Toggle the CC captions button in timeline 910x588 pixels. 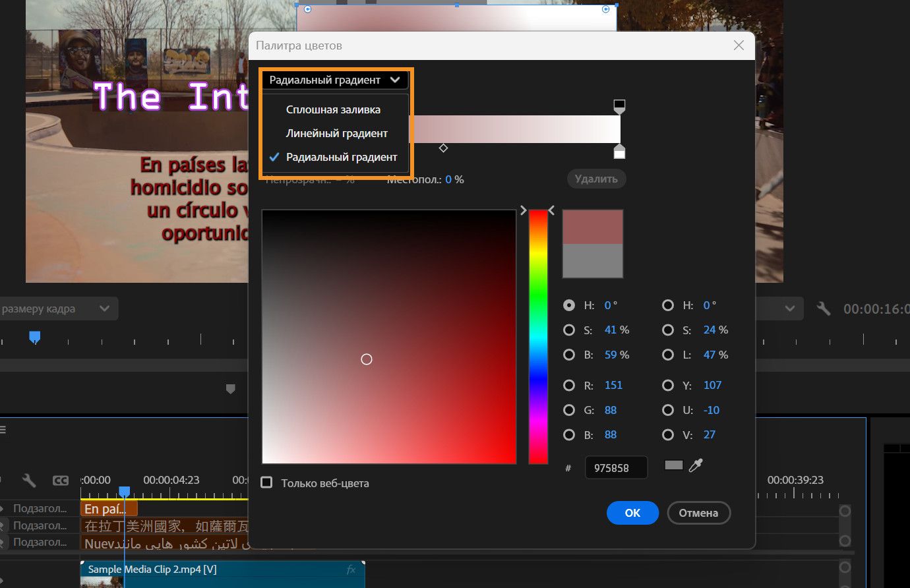(x=61, y=481)
